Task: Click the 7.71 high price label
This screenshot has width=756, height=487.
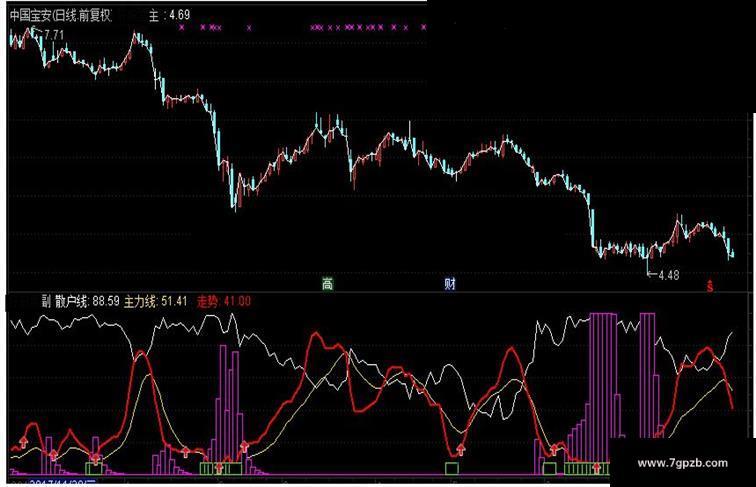Action: pos(54,35)
